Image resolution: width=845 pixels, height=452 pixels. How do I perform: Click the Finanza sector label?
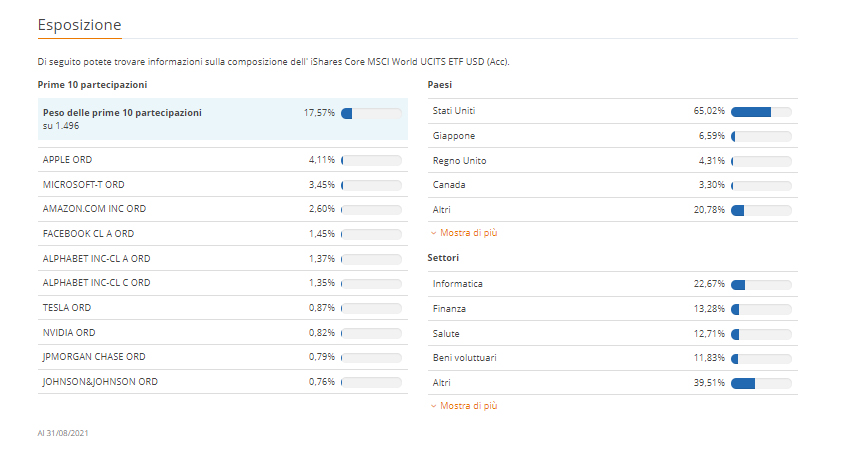449,309
